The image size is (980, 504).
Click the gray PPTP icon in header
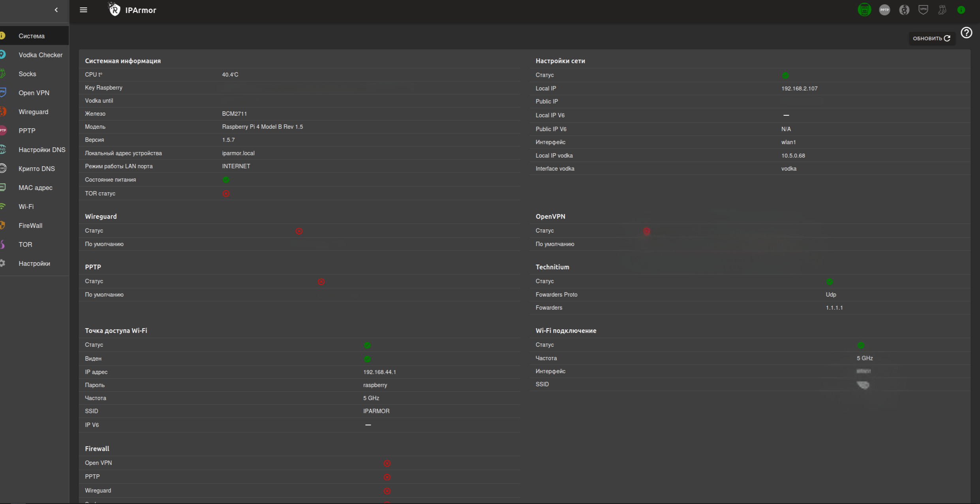point(884,10)
